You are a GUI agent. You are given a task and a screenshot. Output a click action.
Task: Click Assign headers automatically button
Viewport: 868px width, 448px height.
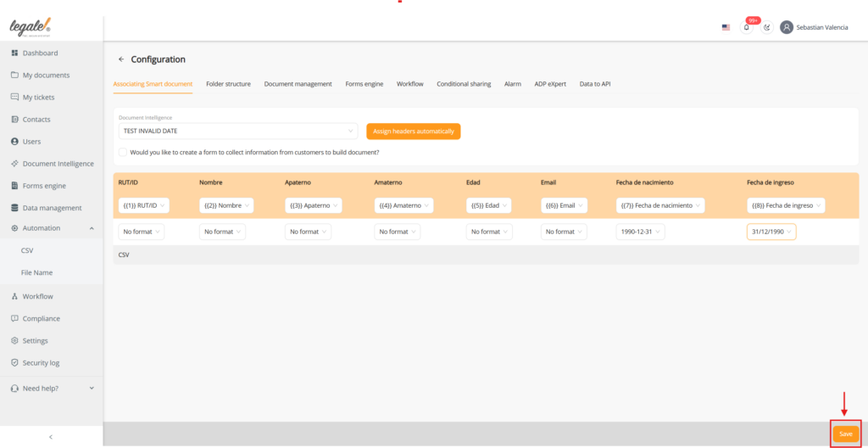tap(414, 132)
